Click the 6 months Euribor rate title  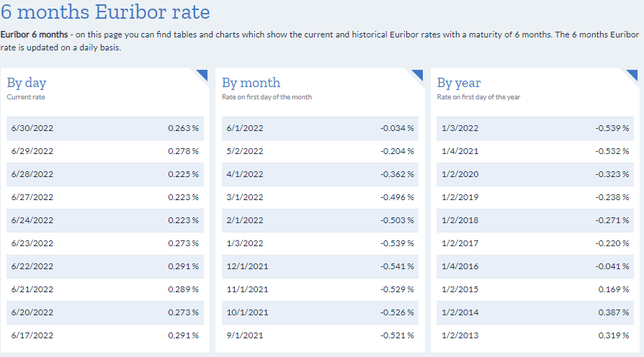click(x=105, y=12)
